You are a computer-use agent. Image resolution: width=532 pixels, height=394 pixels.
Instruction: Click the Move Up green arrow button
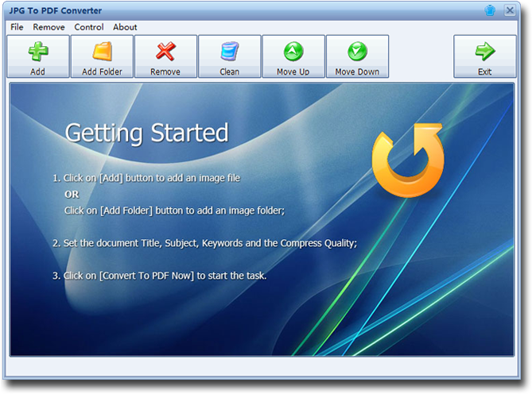pyautogui.click(x=293, y=56)
